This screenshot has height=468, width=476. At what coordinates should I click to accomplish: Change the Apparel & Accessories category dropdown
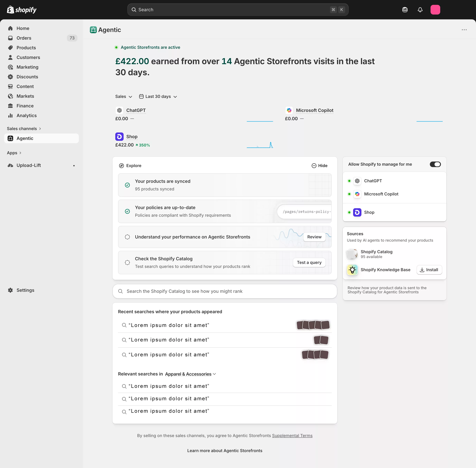point(190,374)
